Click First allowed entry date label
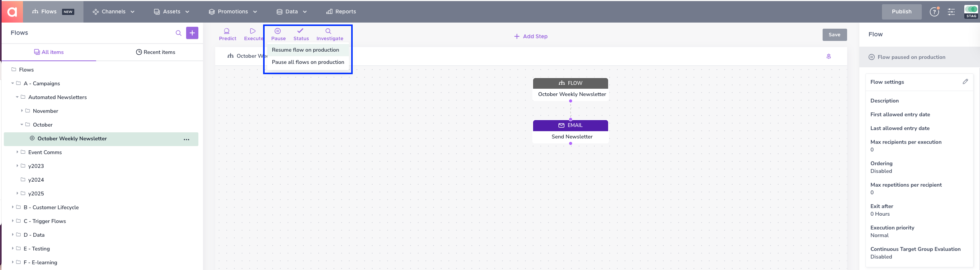Viewport: 980px width, 270px height. [900, 115]
